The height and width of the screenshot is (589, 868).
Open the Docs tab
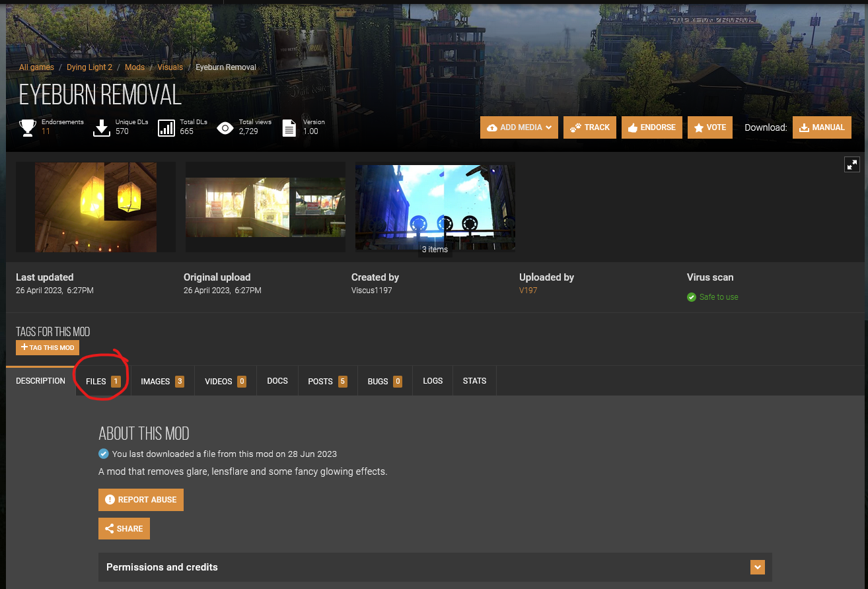coord(277,381)
